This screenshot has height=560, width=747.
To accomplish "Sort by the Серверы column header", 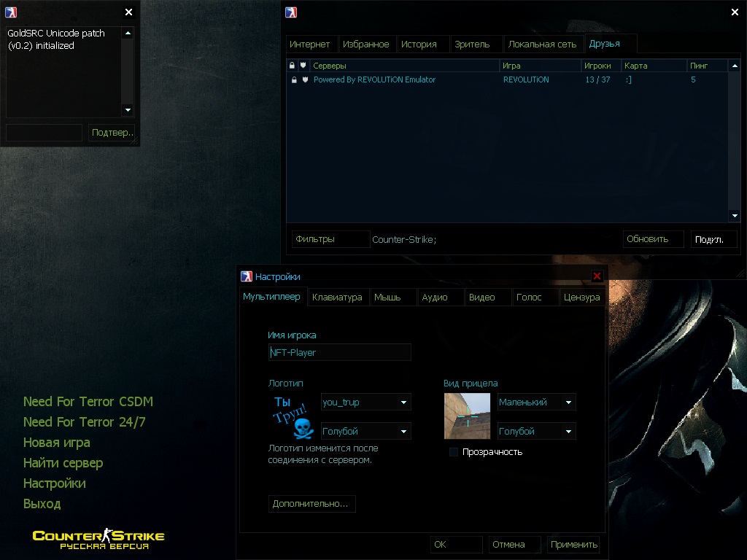I will click(404, 65).
